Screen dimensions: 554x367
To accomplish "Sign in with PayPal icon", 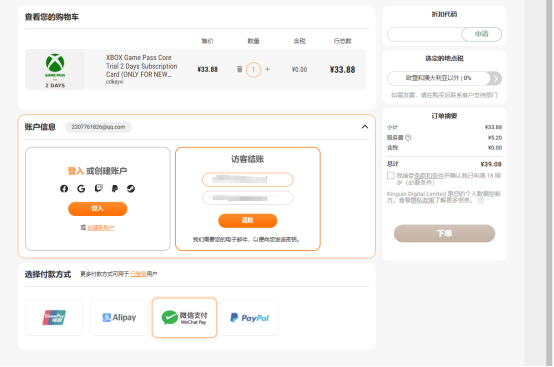I will point(115,189).
